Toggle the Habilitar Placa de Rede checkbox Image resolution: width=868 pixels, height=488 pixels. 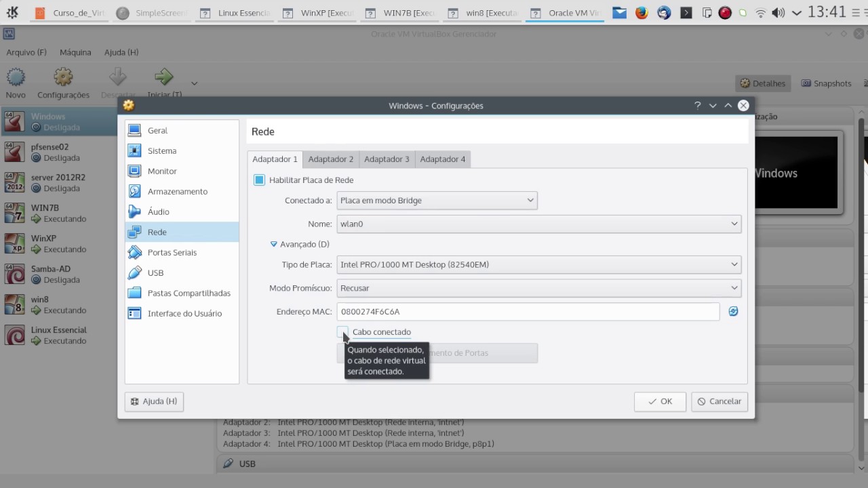click(x=259, y=180)
